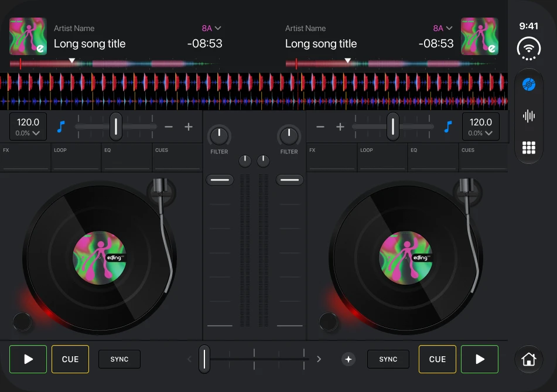Image resolution: width=557 pixels, height=392 pixels.
Task: Hit the left deck CUE button
Action: [70, 359]
